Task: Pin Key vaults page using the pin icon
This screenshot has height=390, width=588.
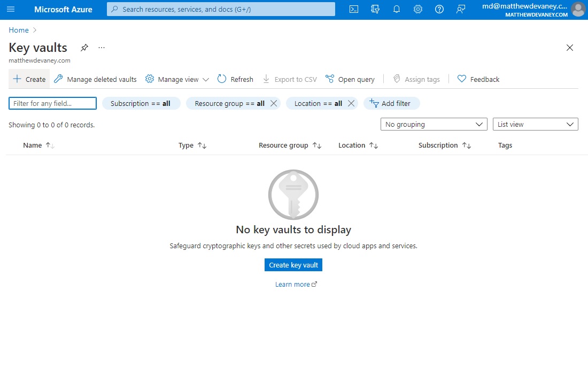Action: click(84, 48)
